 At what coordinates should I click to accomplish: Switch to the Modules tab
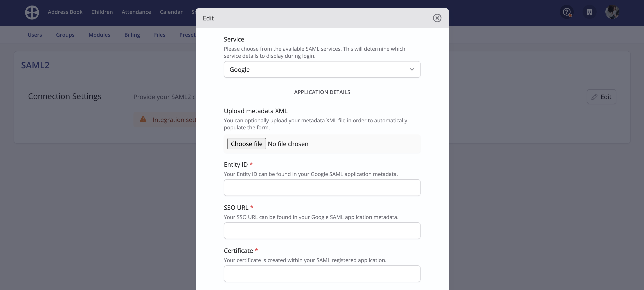point(99,35)
